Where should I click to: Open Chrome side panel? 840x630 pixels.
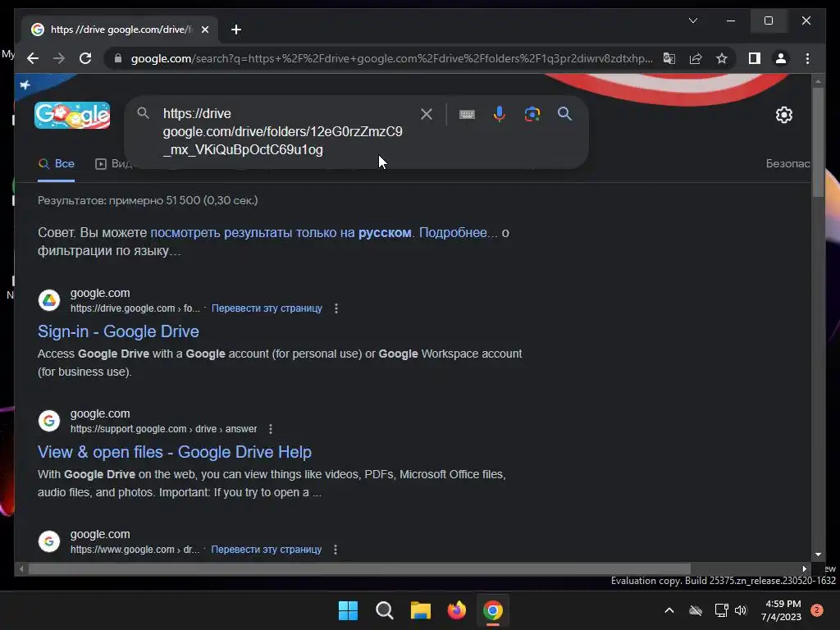(755, 58)
